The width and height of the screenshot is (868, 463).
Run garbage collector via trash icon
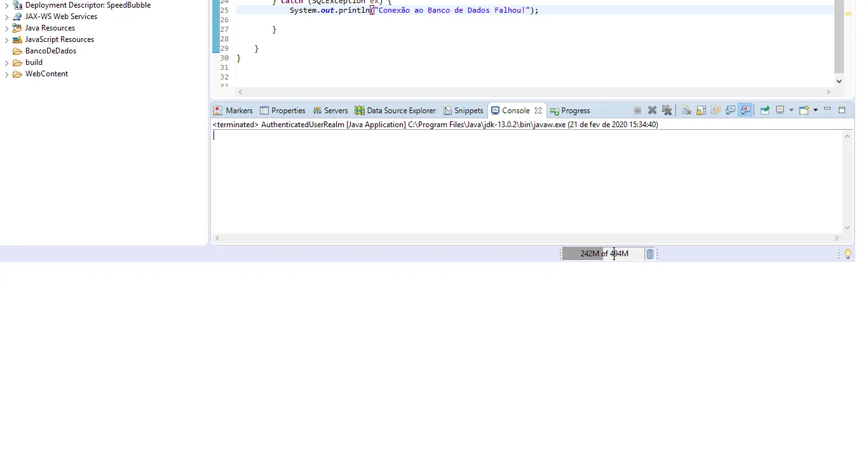649,254
